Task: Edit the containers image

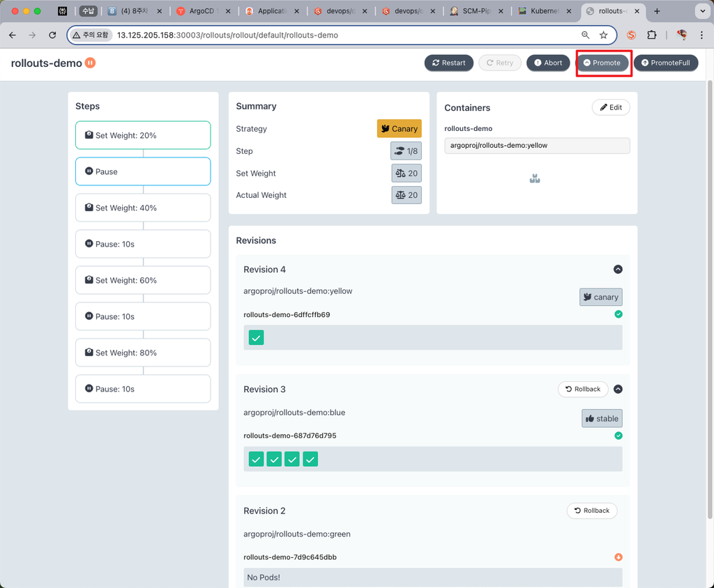Action: (611, 107)
